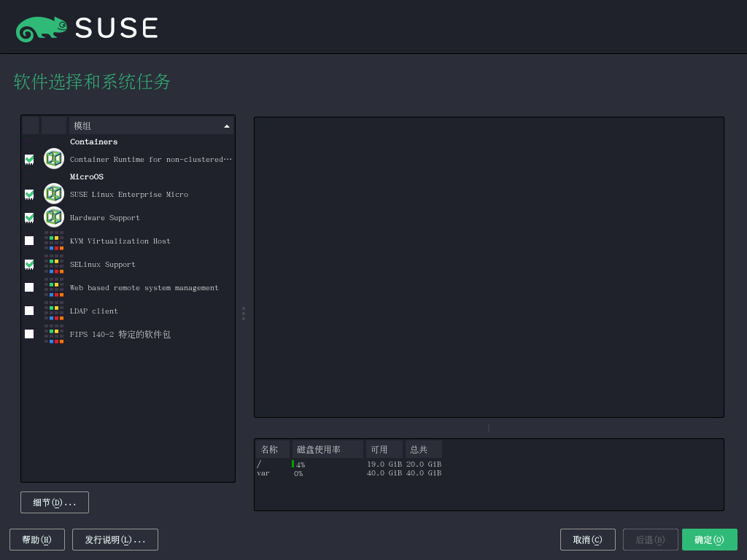Screen dimensions: 747x560
Task: Confirm with the 确定(O) button
Action: click(x=709, y=540)
